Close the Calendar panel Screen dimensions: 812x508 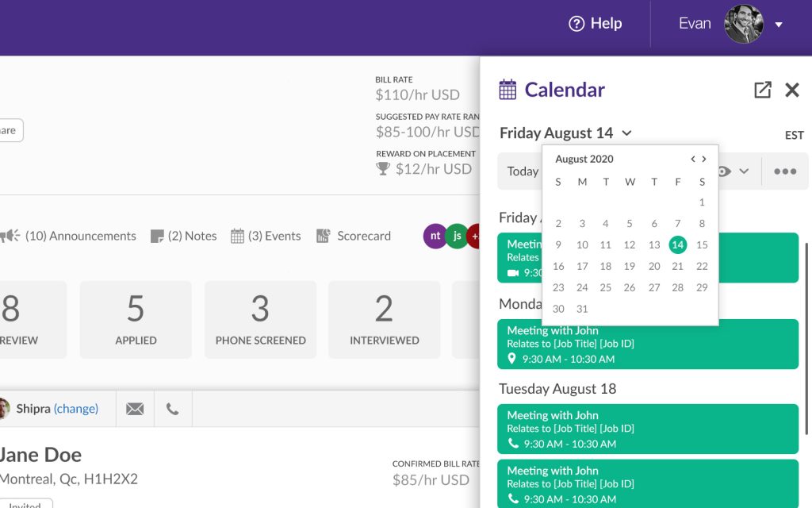[x=792, y=90]
